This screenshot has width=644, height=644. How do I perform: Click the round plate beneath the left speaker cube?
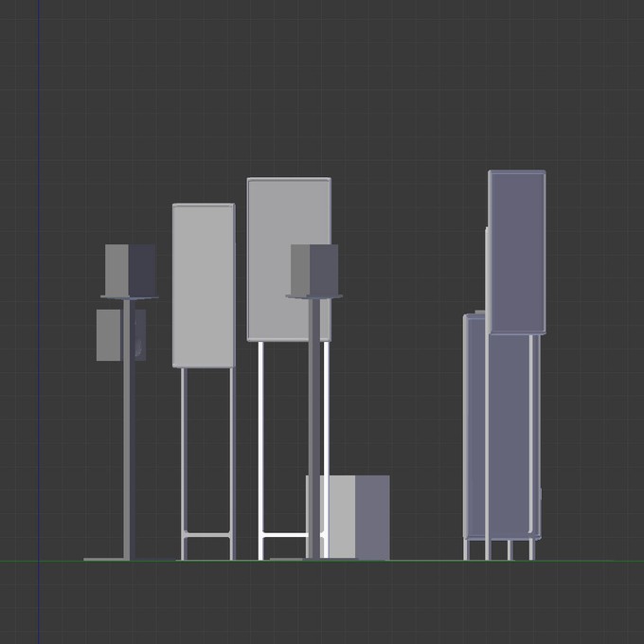pyautogui.click(x=129, y=297)
